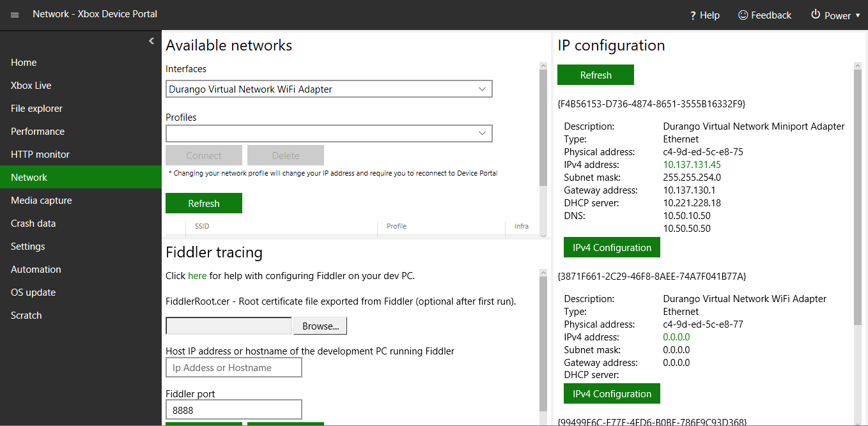Click the SSID column header
Image resolution: width=868 pixels, height=426 pixels.
(x=281, y=226)
